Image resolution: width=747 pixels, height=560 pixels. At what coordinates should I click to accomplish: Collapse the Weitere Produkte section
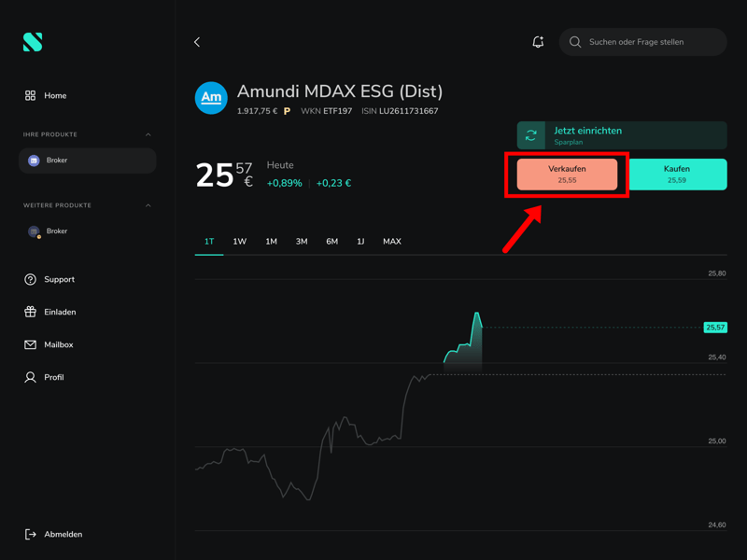(148, 205)
